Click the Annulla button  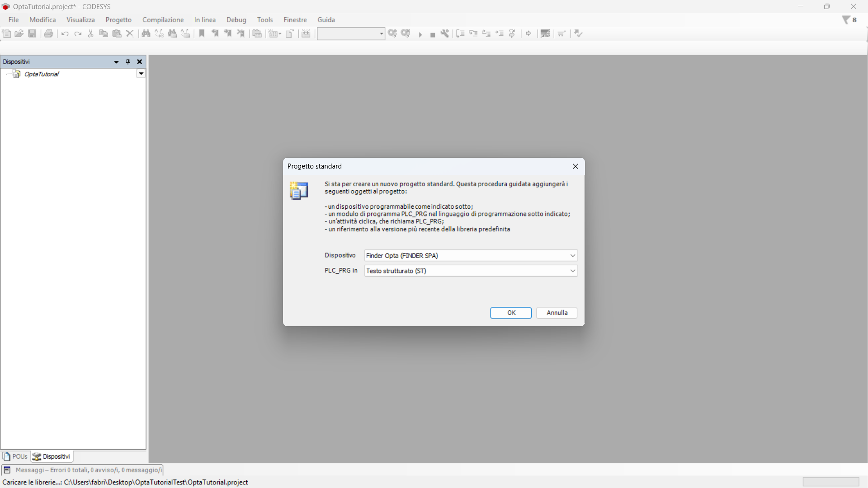[x=557, y=313]
